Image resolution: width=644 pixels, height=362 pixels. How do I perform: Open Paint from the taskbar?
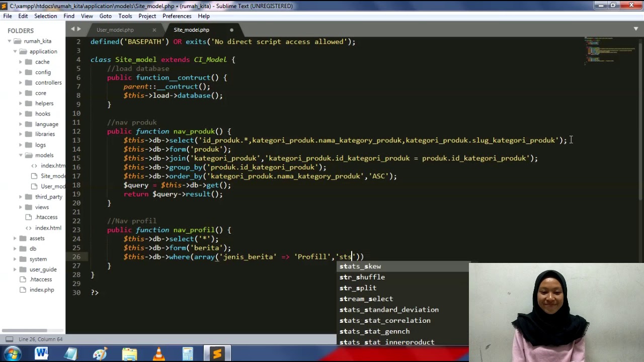pos(100,354)
